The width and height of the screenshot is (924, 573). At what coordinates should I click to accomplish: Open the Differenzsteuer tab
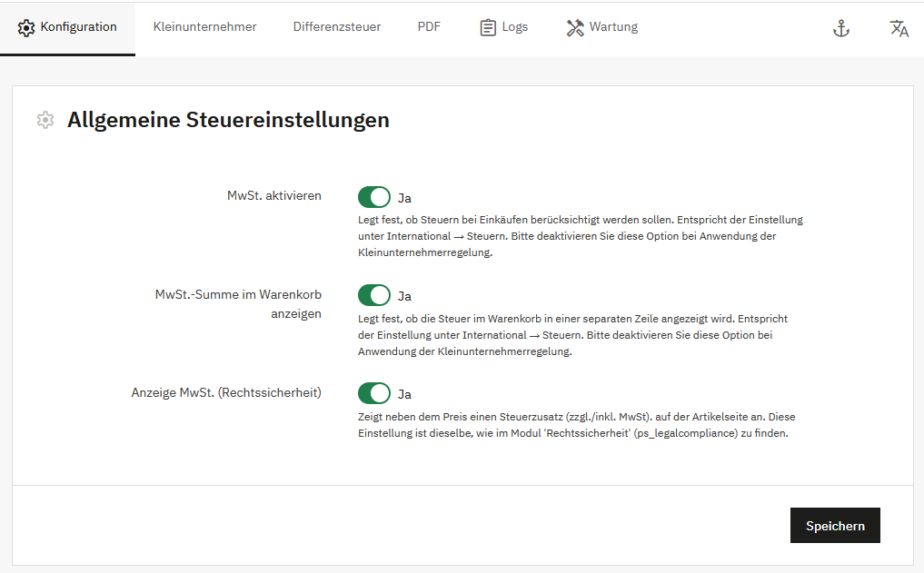[336, 27]
